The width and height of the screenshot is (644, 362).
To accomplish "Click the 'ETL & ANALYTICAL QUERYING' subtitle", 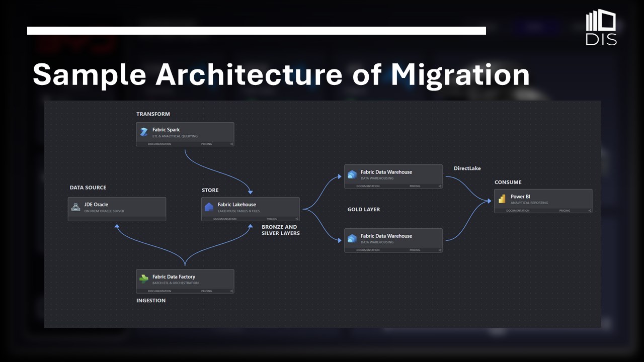I will (175, 136).
